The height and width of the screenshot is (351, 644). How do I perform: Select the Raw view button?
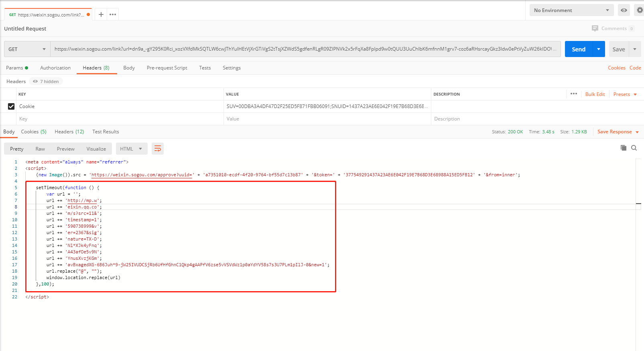pyautogui.click(x=40, y=149)
